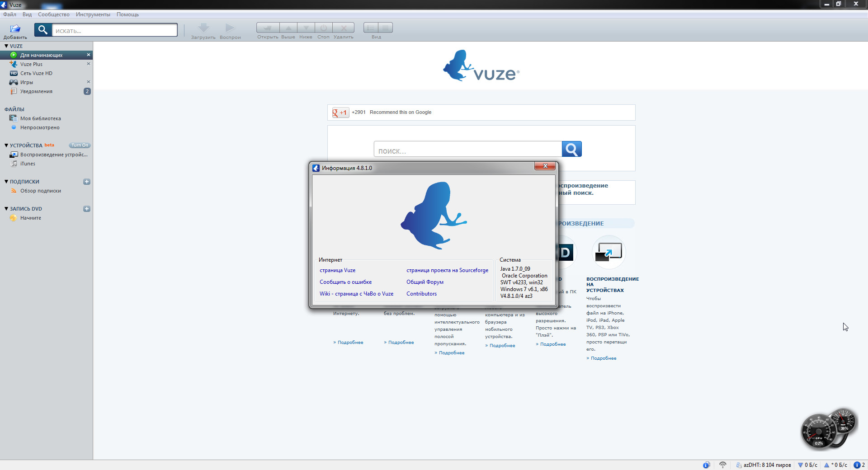868x470 pixels.
Task: Select Сеть Vuze HD in the sidebar
Action: [46, 73]
